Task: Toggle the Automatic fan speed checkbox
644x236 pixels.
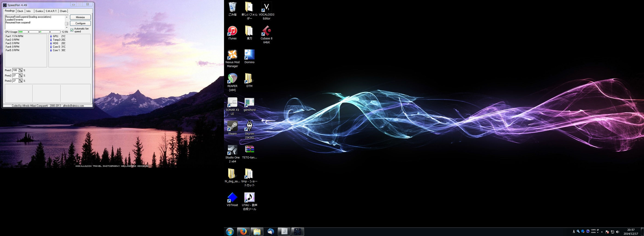Action: (x=72, y=30)
